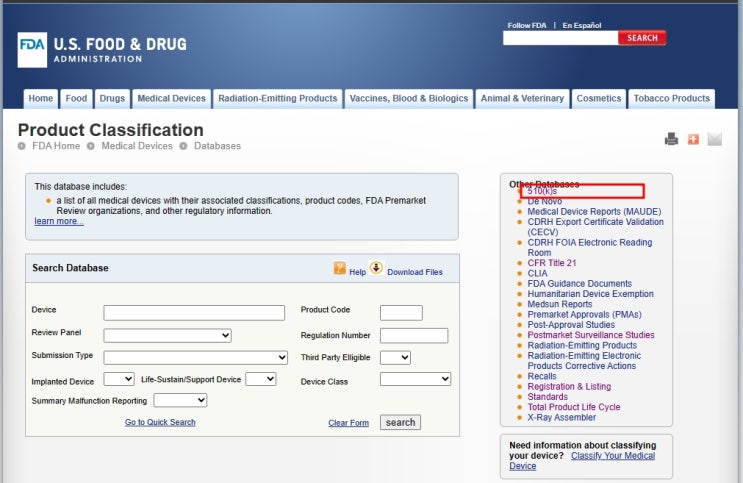Click the FDA Home breadcrumb
Screen dimensions: 743x483
point(56,146)
